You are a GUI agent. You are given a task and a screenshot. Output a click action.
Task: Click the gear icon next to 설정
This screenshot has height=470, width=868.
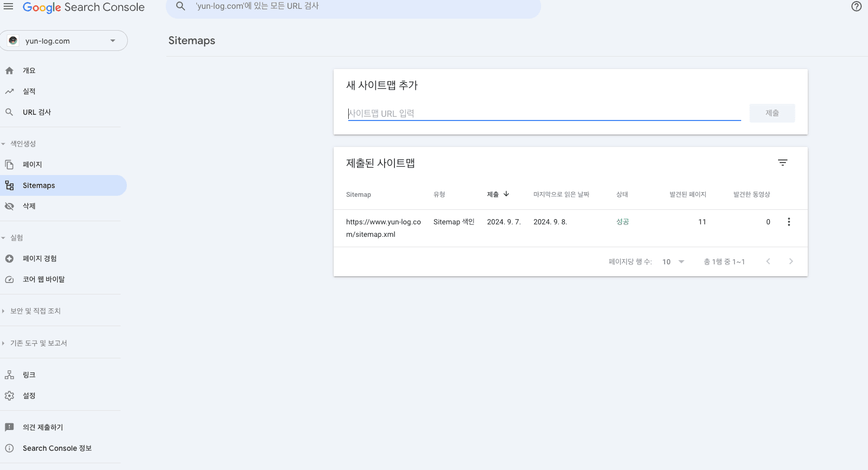click(x=9, y=396)
